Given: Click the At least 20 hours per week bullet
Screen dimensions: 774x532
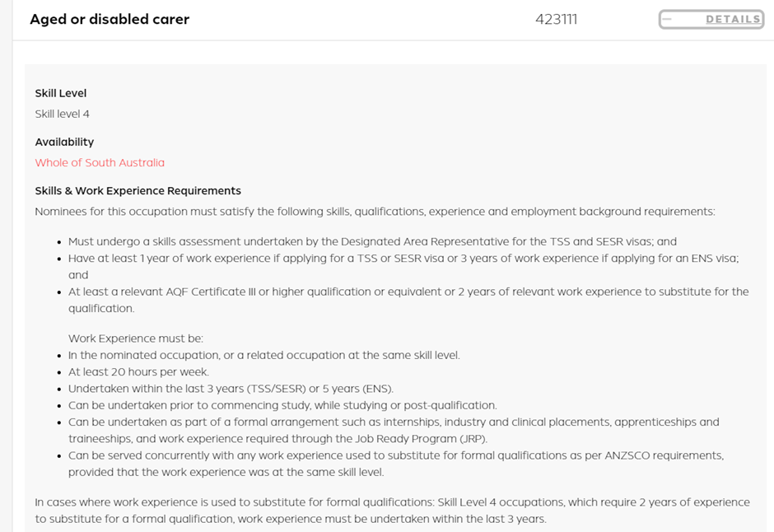Looking at the screenshot, I should (x=138, y=372).
